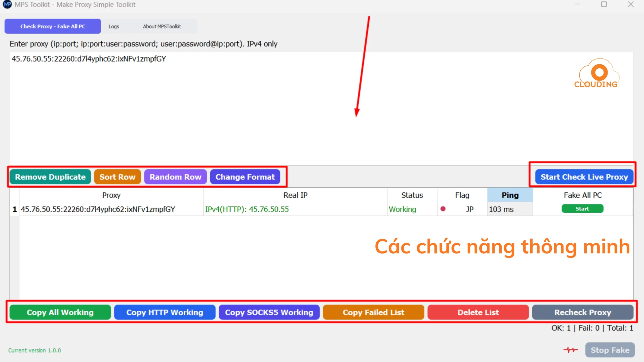Switch to About MPSToolkit tab
The image size is (644, 362).
click(x=162, y=26)
